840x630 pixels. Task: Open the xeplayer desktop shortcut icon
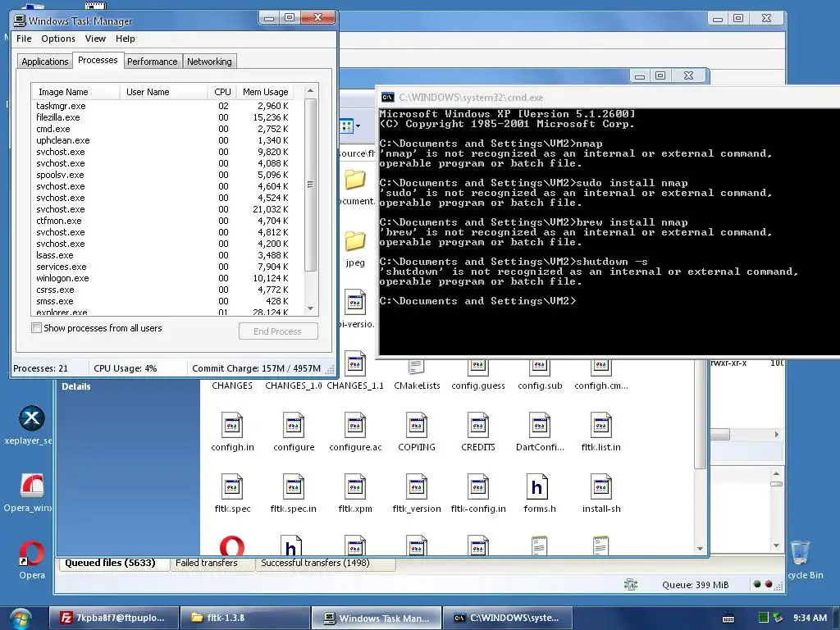32,418
